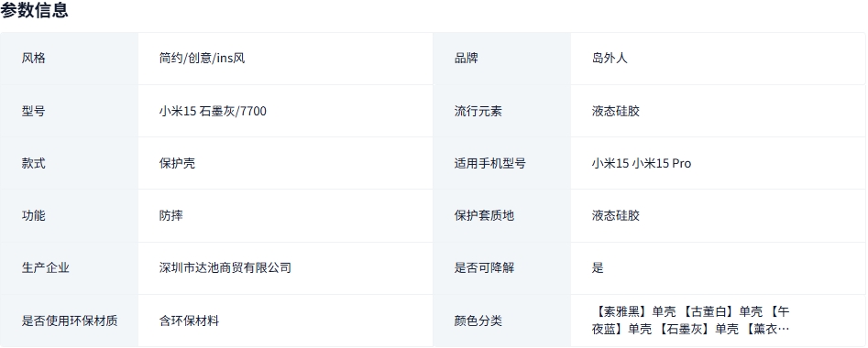Viewport: 868px width, 348px height.
Task: Expand the truncated 颜色分类 color list
Action: click(x=690, y=321)
